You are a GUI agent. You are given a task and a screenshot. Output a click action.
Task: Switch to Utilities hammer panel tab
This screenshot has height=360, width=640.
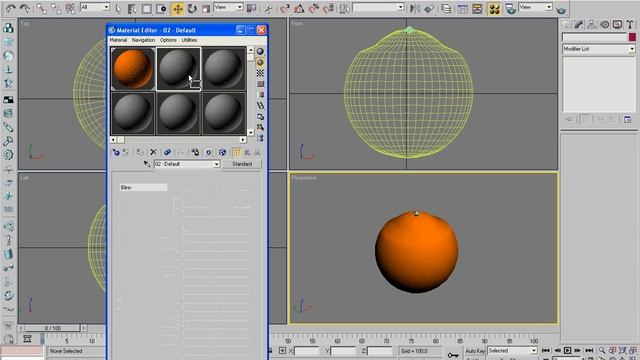pyautogui.click(x=630, y=25)
